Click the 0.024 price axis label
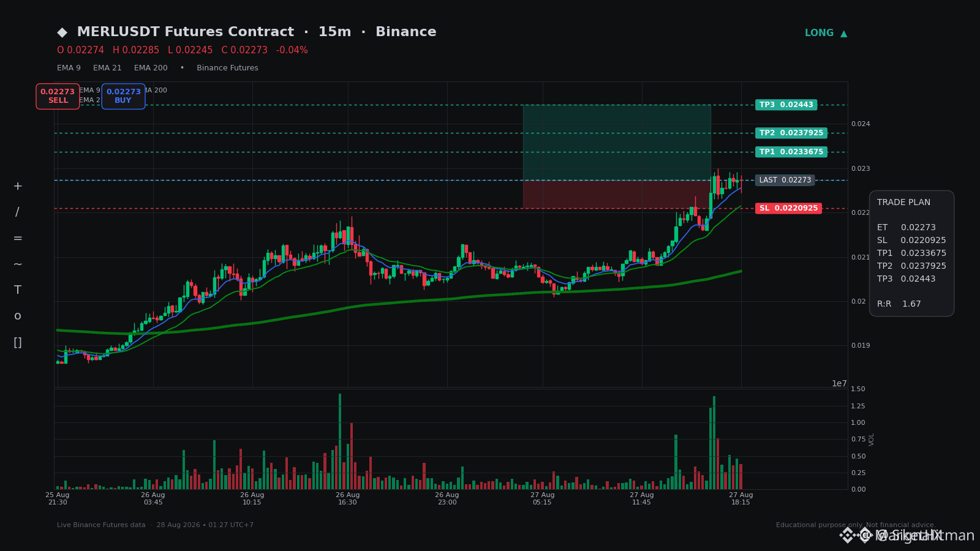 pyautogui.click(x=861, y=124)
